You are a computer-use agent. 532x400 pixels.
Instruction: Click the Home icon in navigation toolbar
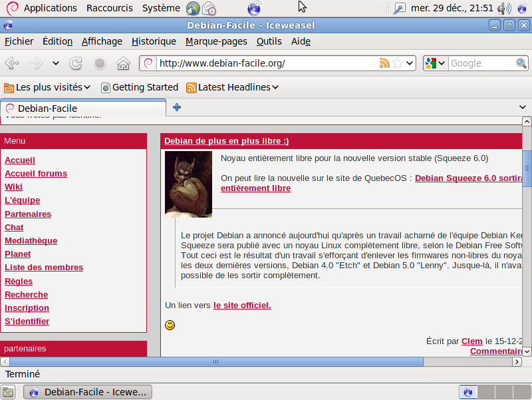click(122, 63)
